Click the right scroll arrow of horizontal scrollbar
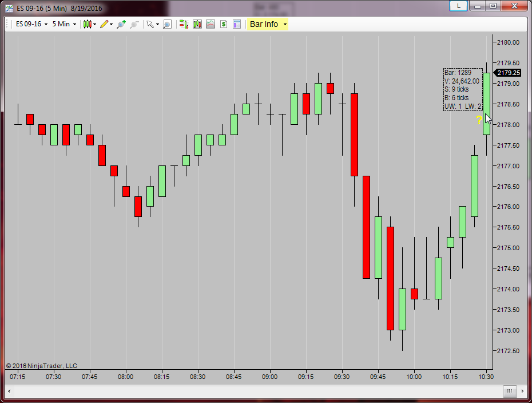Viewport: 532px width, 403px height. (x=522, y=391)
